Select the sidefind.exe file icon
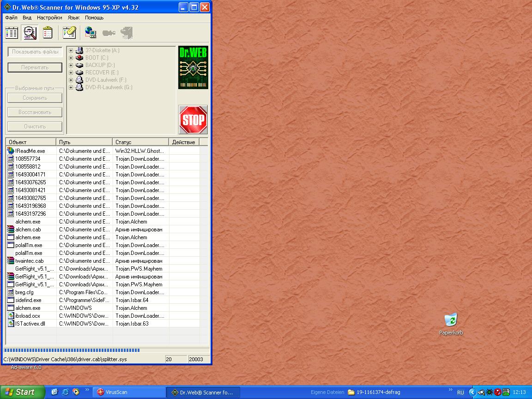532x399 pixels. coord(11,300)
